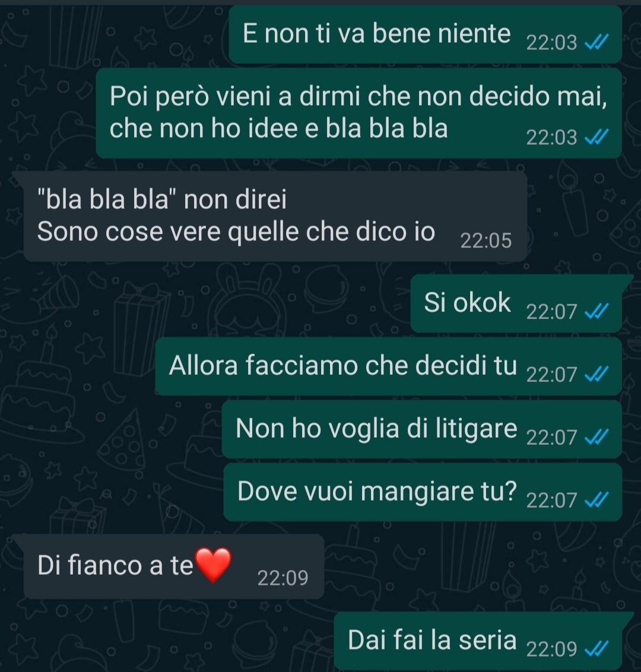Screen dimensions: 641x672
Task: Tap the received '"bla bla bla" non direi' message
Action: pos(274,216)
